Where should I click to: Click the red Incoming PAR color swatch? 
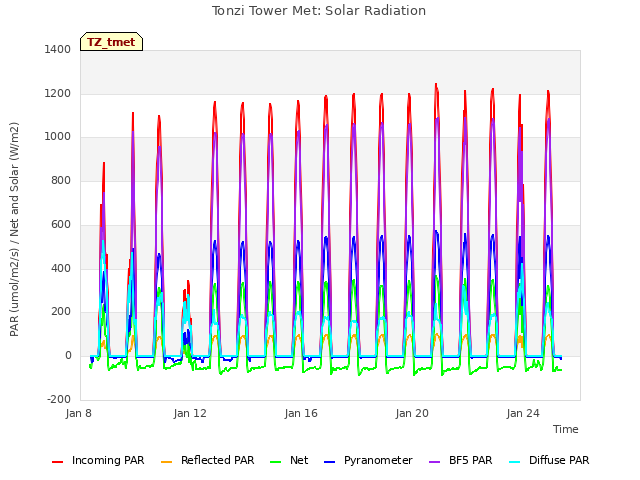click(58, 462)
